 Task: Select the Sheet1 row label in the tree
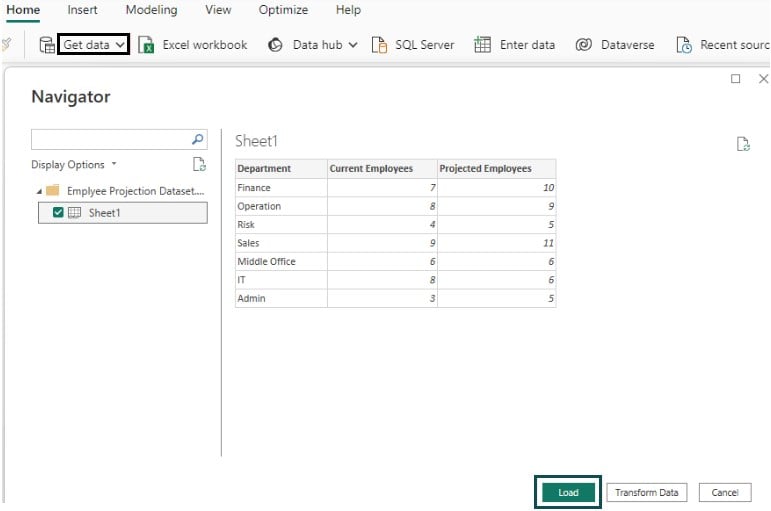pyautogui.click(x=104, y=212)
